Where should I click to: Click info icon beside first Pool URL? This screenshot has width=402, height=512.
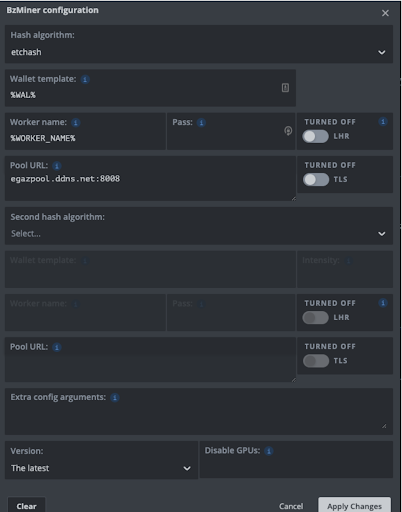57,166
